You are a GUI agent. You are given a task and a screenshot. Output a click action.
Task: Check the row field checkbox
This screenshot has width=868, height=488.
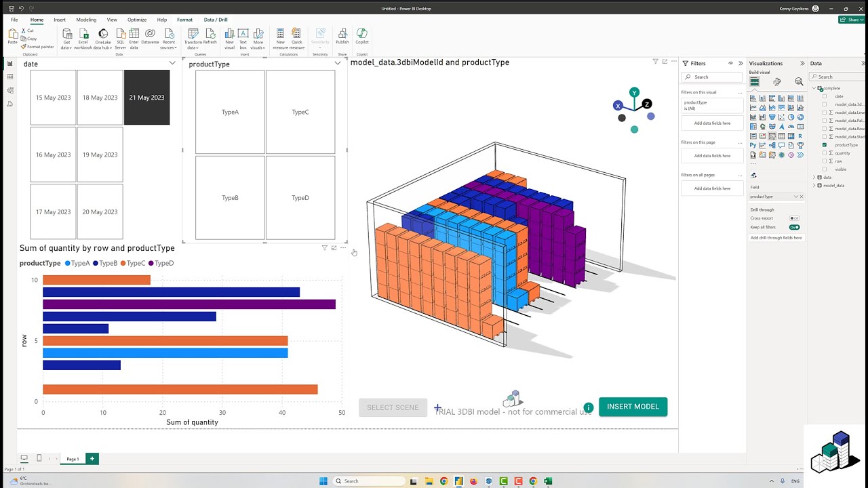[825, 161]
